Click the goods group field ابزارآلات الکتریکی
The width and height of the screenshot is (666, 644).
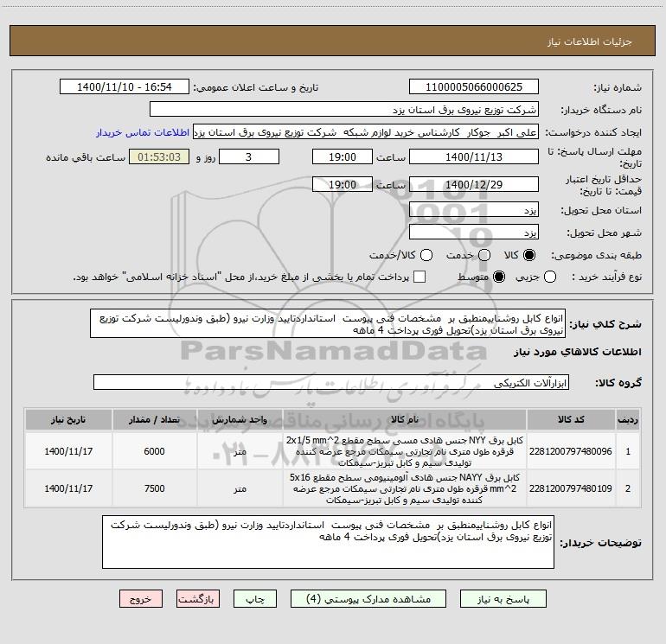pos(331,382)
